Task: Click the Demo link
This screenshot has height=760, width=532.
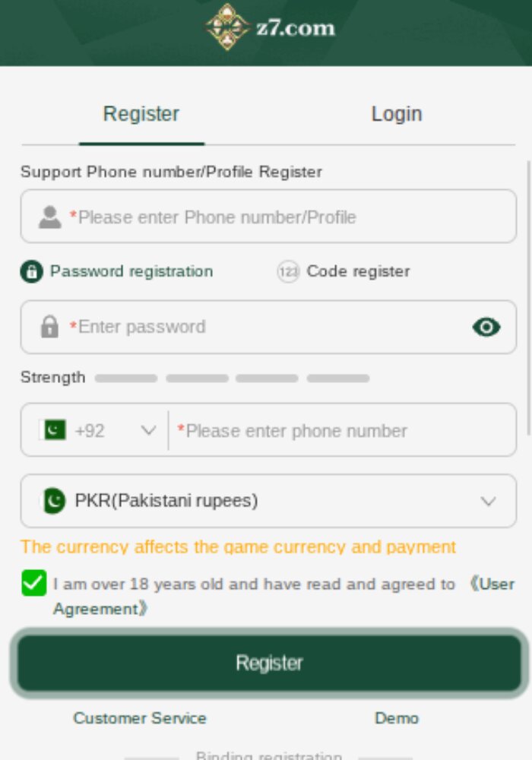Action: coord(396,718)
